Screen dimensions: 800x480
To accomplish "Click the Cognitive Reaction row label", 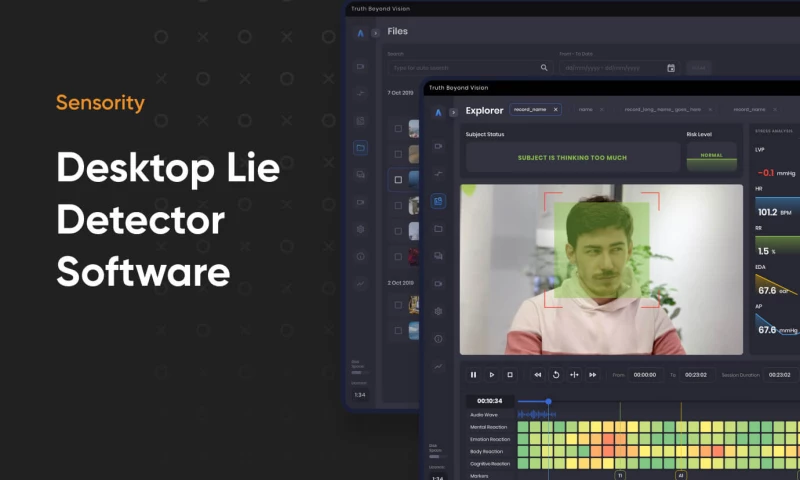I will pos(490,464).
